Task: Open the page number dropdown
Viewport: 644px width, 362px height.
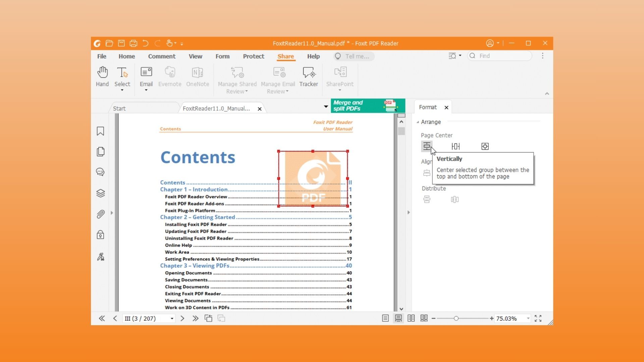Action: [x=172, y=318]
